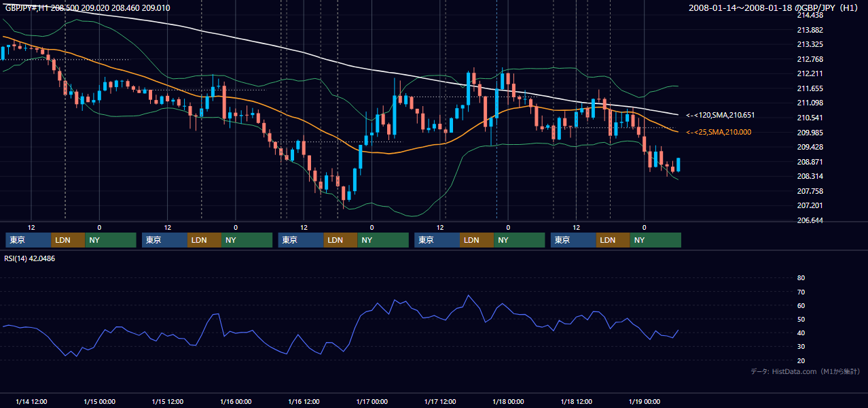Pick the 1/16 LDN session block
This screenshot has width=868, height=408.
click(341, 240)
